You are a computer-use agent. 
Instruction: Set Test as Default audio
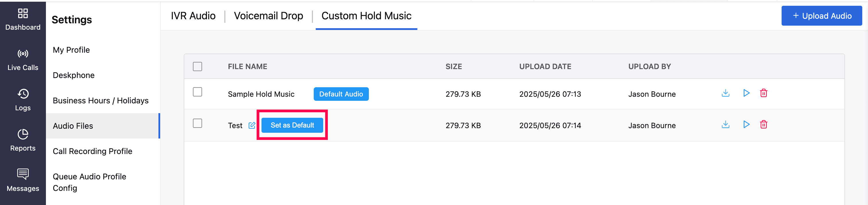(x=292, y=125)
